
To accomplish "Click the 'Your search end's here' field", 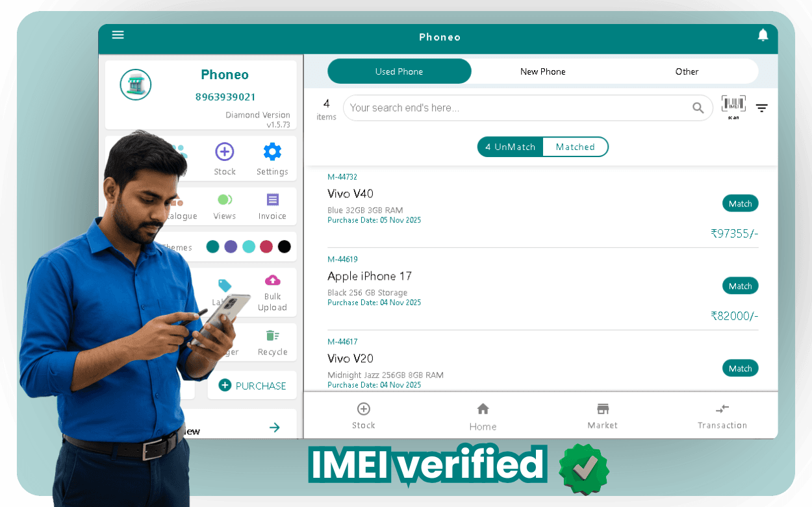I will pyautogui.click(x=528, y=108).
